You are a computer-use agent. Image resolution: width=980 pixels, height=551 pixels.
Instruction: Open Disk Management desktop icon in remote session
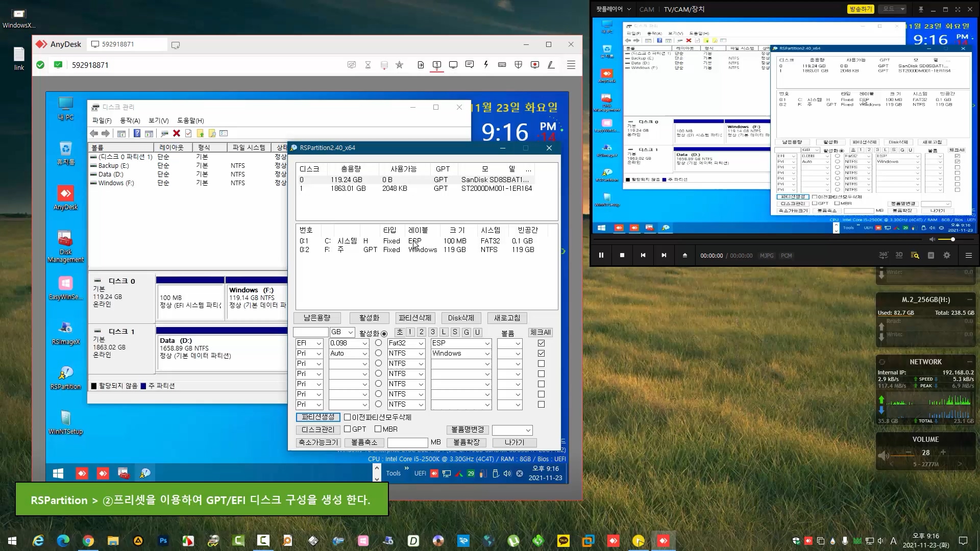pos(65,247)
